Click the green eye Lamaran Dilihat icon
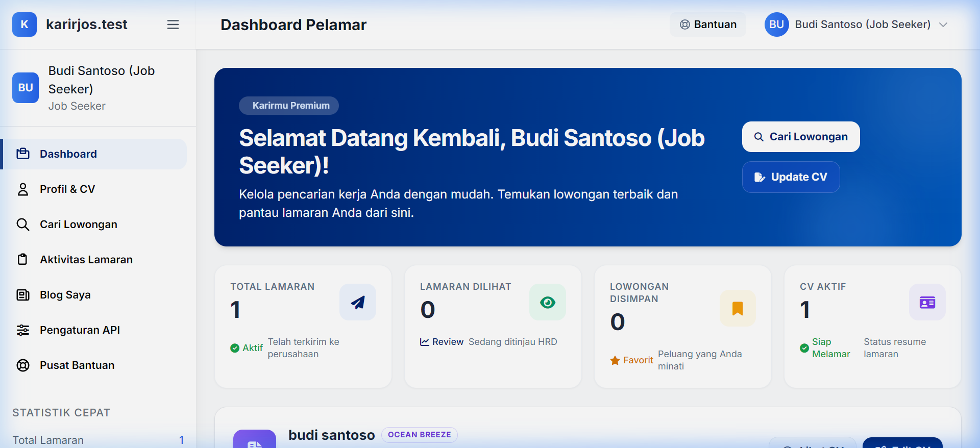Viewport: 980px width, 448px height. point(548,302)
